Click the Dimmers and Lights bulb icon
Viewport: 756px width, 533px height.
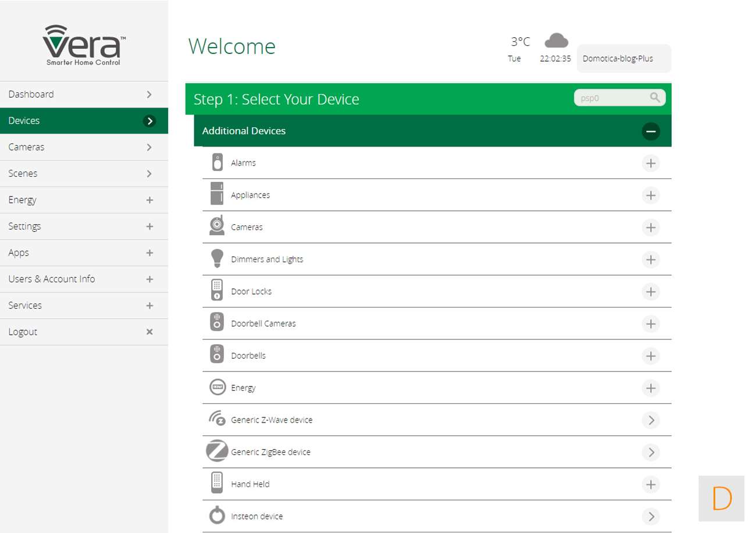(217, 259)
